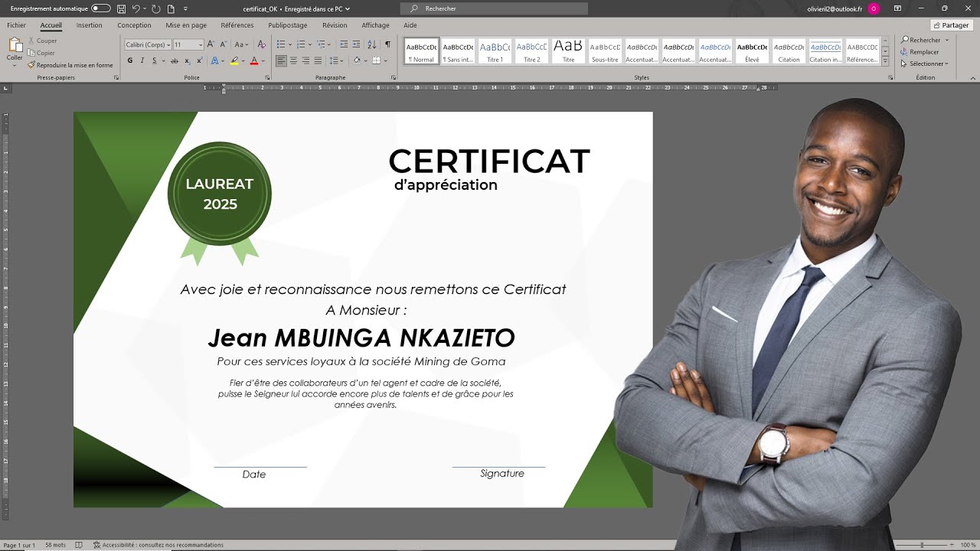Click the Partager button
Image resolution: width=980 pixels, height=551 pixels.
pos(951,25)
